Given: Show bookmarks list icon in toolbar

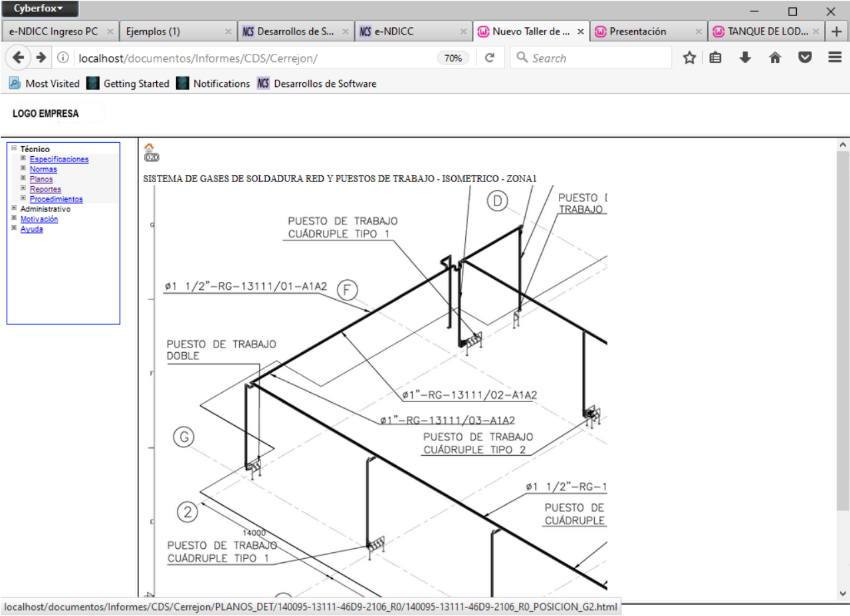Looking at the screenshot, I should [x=715, y=58].
